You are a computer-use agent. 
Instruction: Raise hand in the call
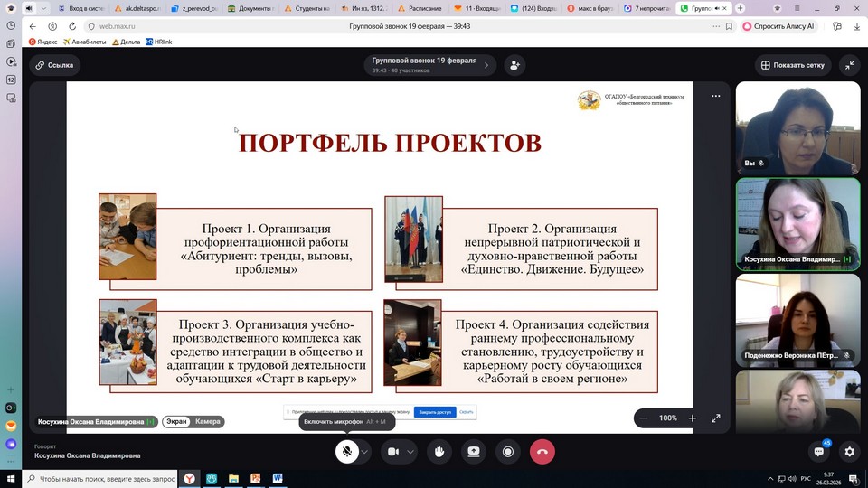(x=440, y=451)
